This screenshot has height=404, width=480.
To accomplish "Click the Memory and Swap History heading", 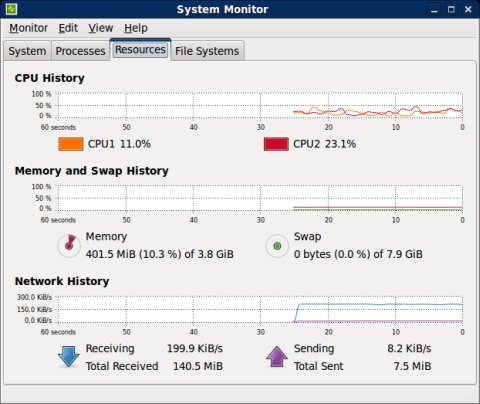I will click(92, 171).
